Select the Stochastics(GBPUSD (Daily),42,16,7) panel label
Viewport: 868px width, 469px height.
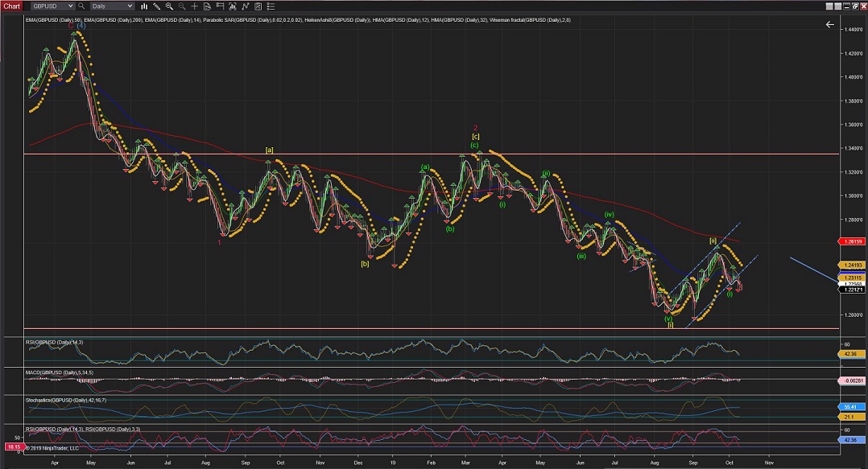click(x=66, y=400)
